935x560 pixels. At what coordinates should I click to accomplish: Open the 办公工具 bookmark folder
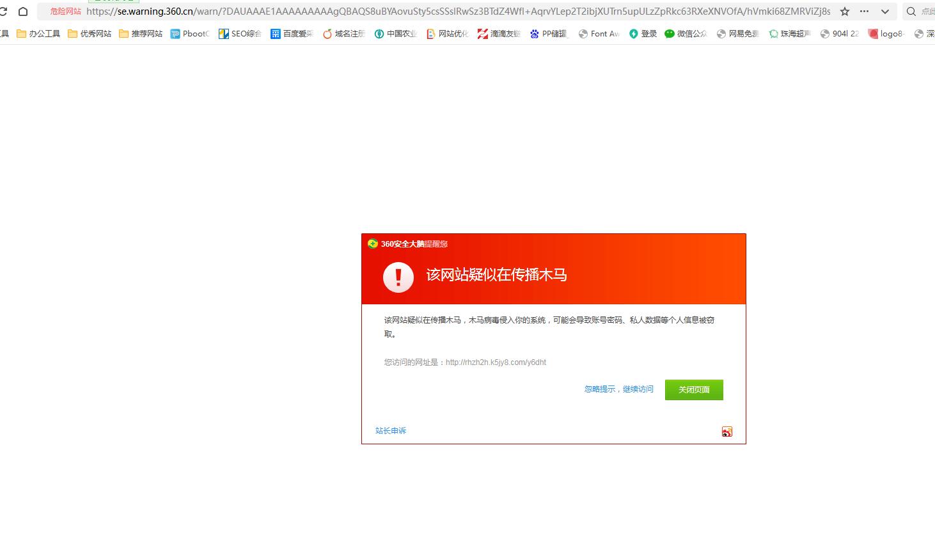[38, 34]
